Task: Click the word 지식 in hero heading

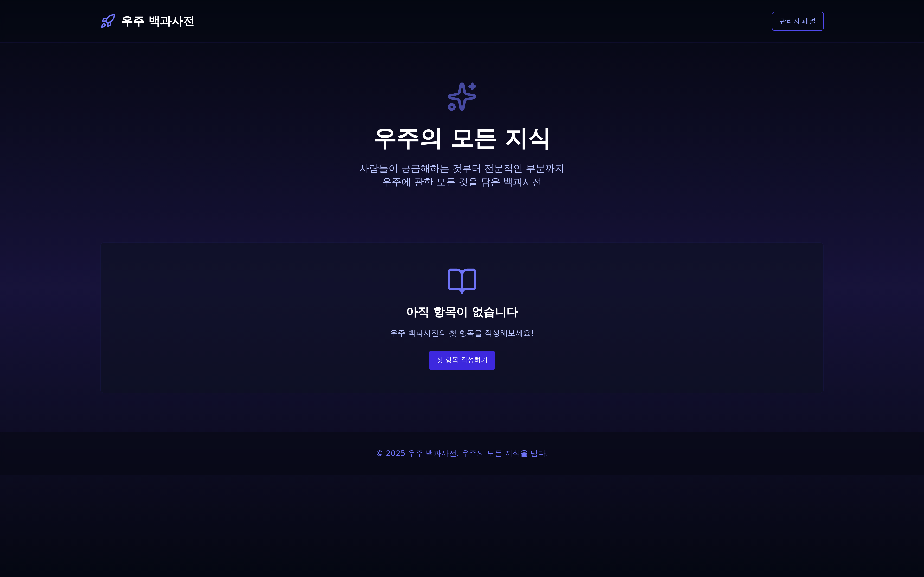Action: tap(527, 138)
